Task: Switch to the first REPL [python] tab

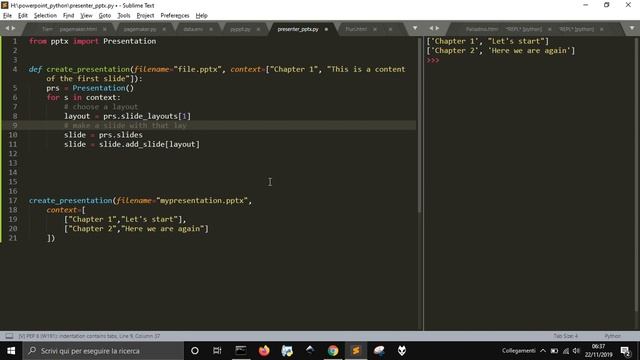Action: (x=524, y=29)
